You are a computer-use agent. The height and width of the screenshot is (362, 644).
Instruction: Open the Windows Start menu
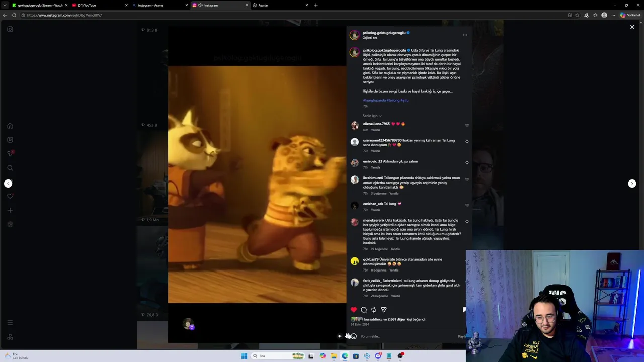point(244,356)
